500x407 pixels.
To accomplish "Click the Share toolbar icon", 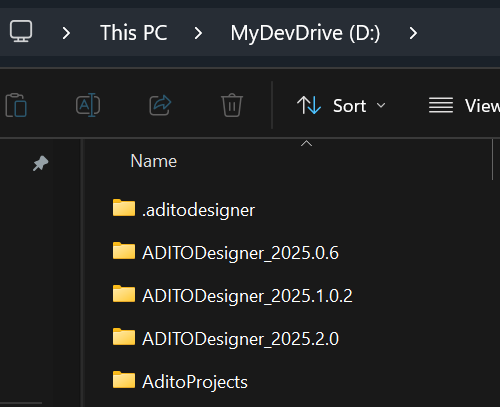I will 160,105.
